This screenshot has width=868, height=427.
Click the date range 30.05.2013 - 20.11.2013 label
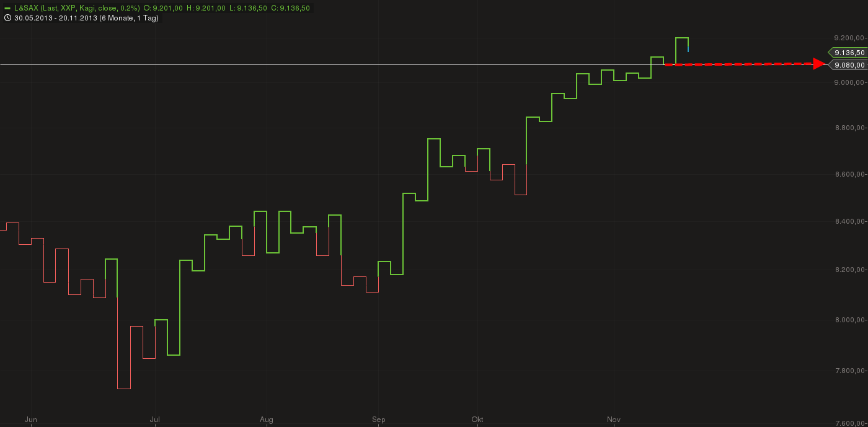coord(86,18)
